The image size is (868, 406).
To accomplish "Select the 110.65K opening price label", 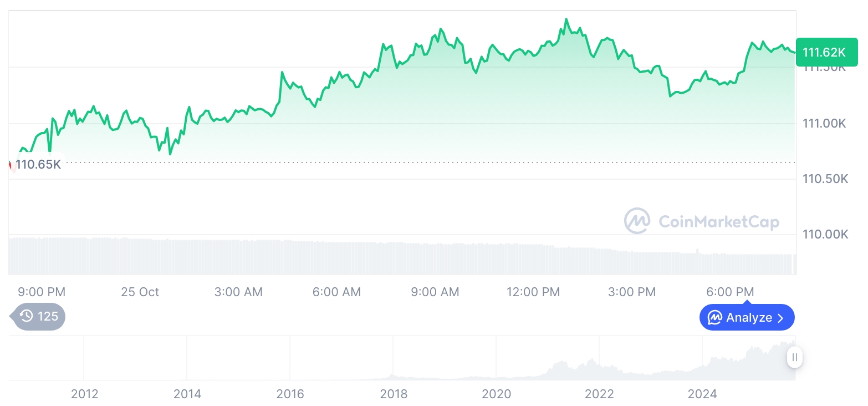I will tap(38, 164).
